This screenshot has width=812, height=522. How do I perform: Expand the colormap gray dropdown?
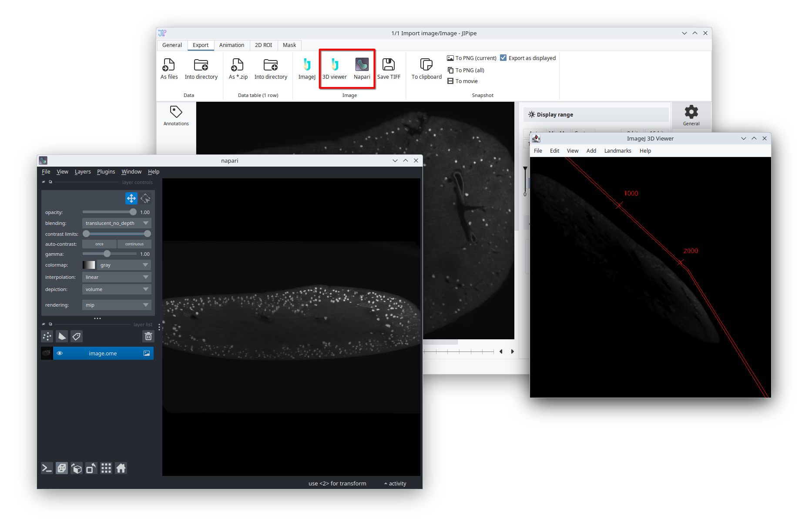(x=124, y=265)
